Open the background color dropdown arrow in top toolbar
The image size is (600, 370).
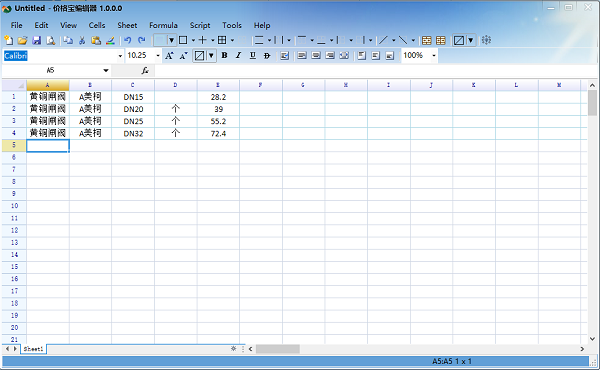(172, 40)
